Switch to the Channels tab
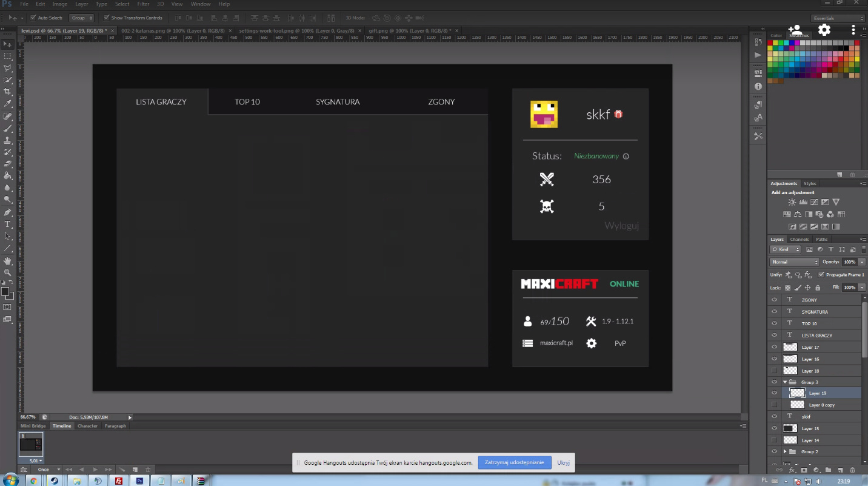Image resolution: width=868 pixels, height=486 pixels. [799, 240]
